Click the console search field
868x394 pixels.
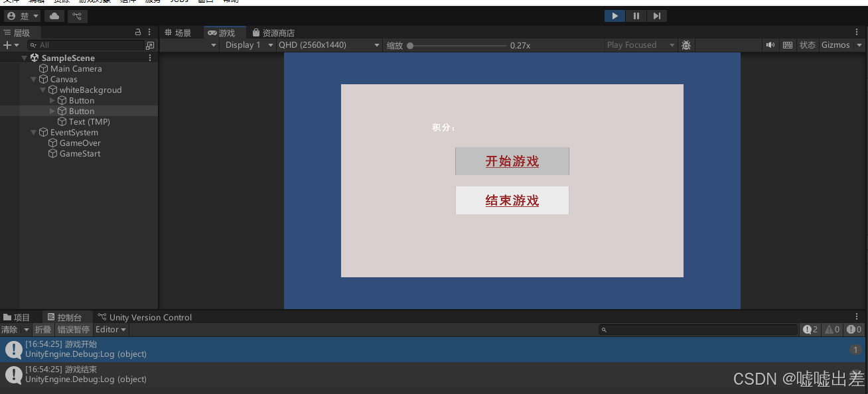698,330
